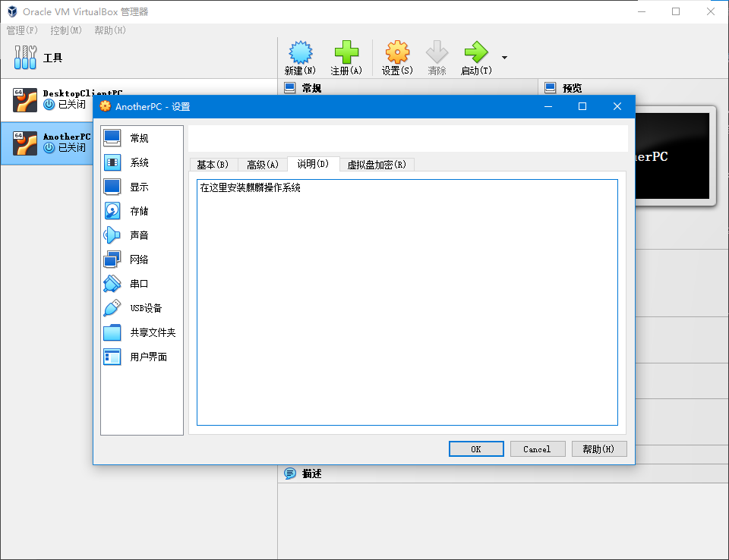
Task: Click the Cancel button
Action: point(538,449)
